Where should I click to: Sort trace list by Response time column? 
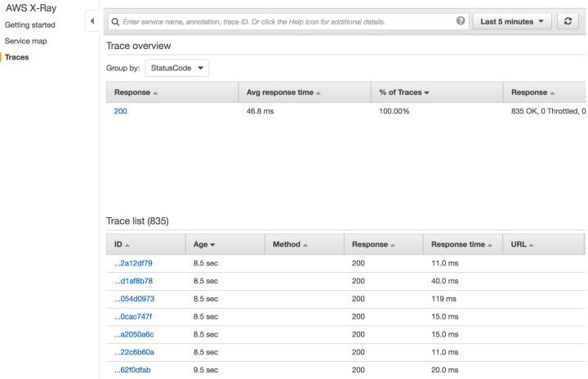[x=463, y=244]
